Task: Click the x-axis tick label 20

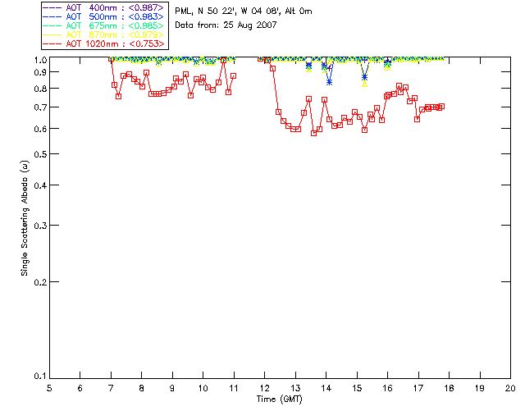Action: point(510,388)
